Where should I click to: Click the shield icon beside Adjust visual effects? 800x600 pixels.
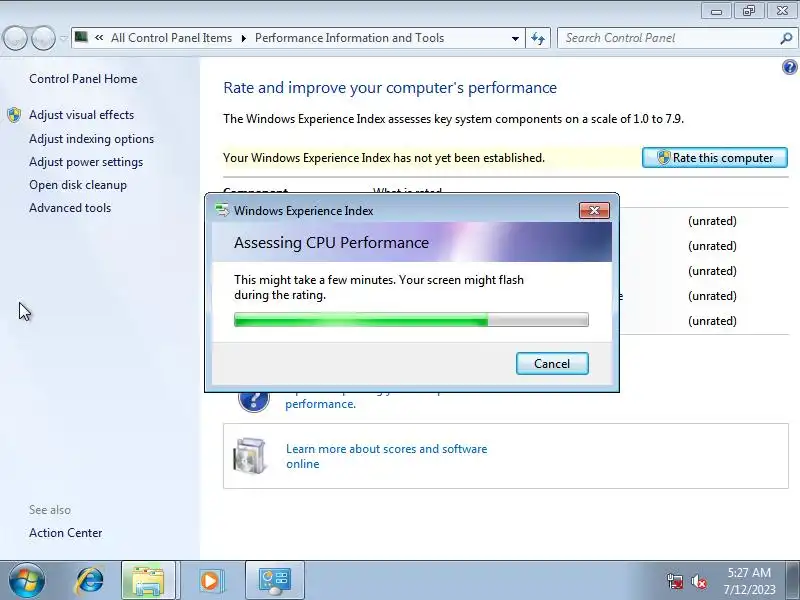click(x=14, y=115)
